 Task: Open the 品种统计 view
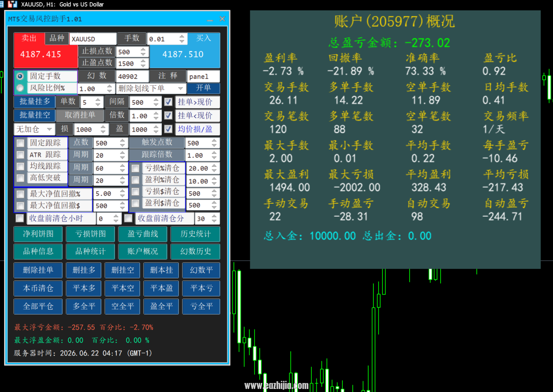pos(90,252)
